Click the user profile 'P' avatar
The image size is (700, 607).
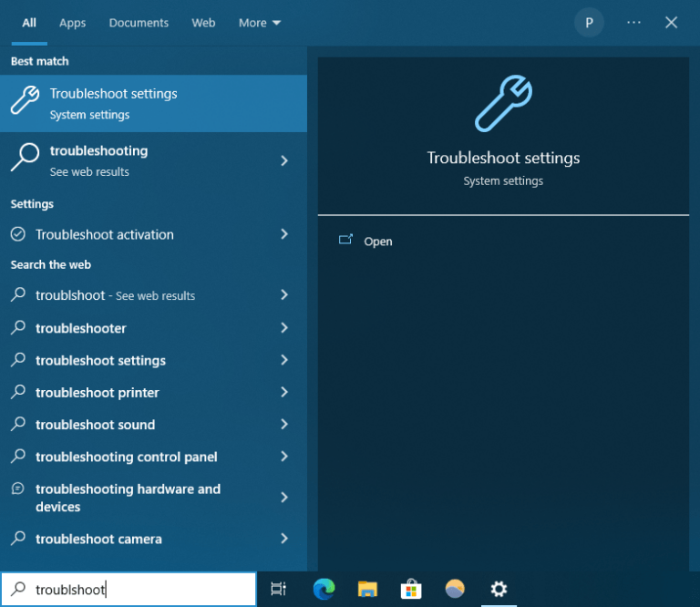pos(589,23)
